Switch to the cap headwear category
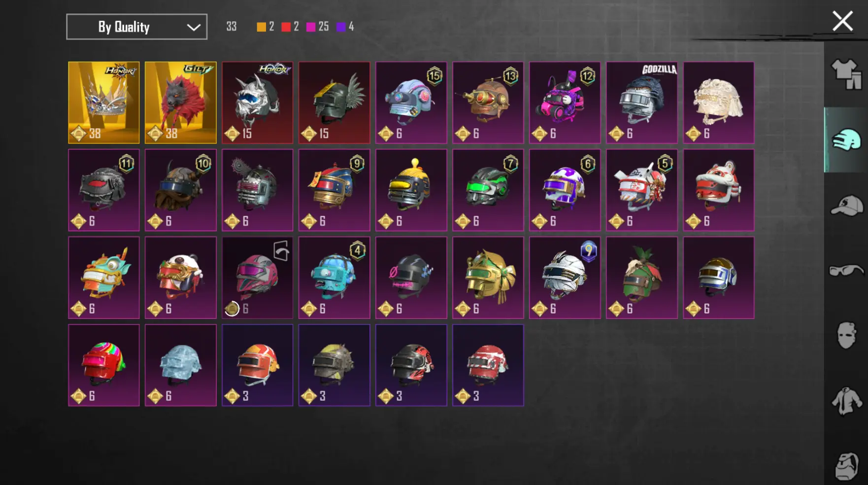The image size is (868, 485). point(846,206)
